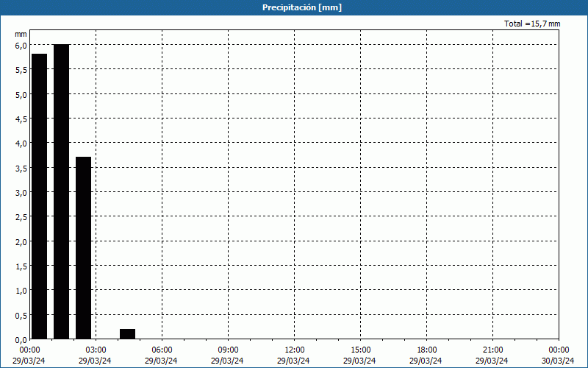Select the 3,7 mm precipitation bar
This screenshot has width=588, height=368.
(x=83, y=248)
